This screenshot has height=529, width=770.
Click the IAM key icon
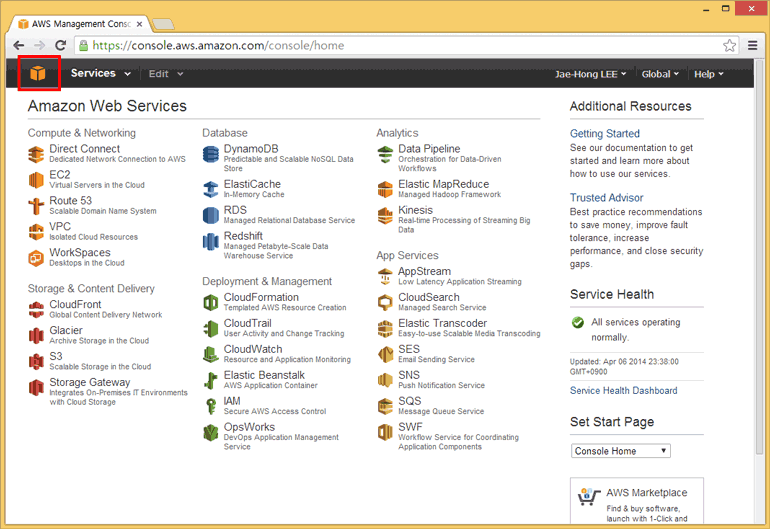coord(211,405)
